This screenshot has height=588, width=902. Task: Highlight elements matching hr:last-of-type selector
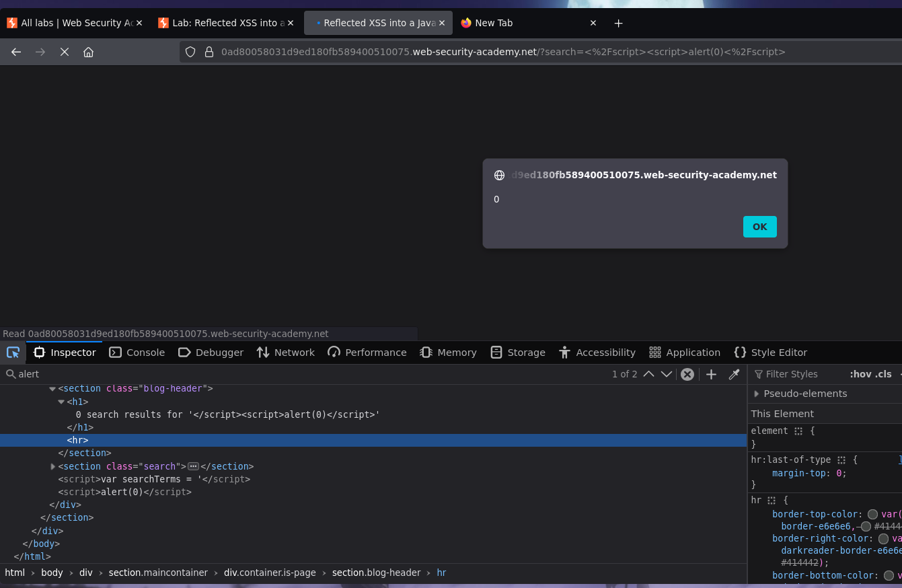pyautogui.click(x=841, y=460)
